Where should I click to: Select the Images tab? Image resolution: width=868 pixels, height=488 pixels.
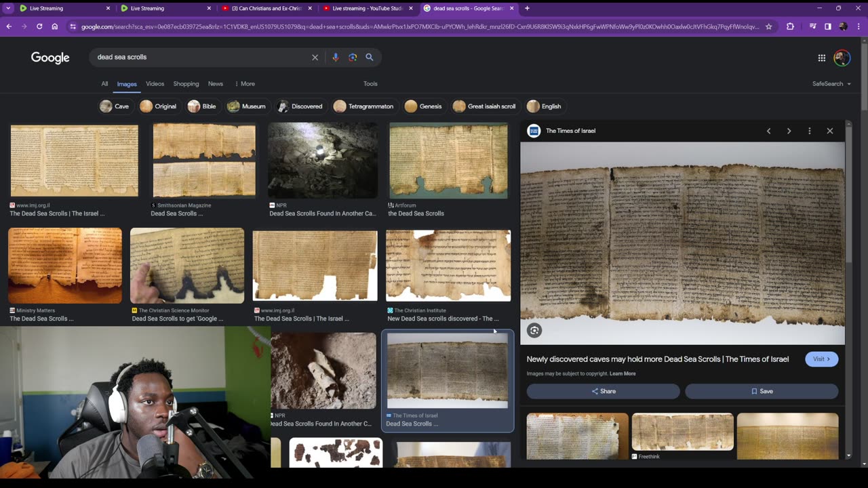(x=127, y=84)
